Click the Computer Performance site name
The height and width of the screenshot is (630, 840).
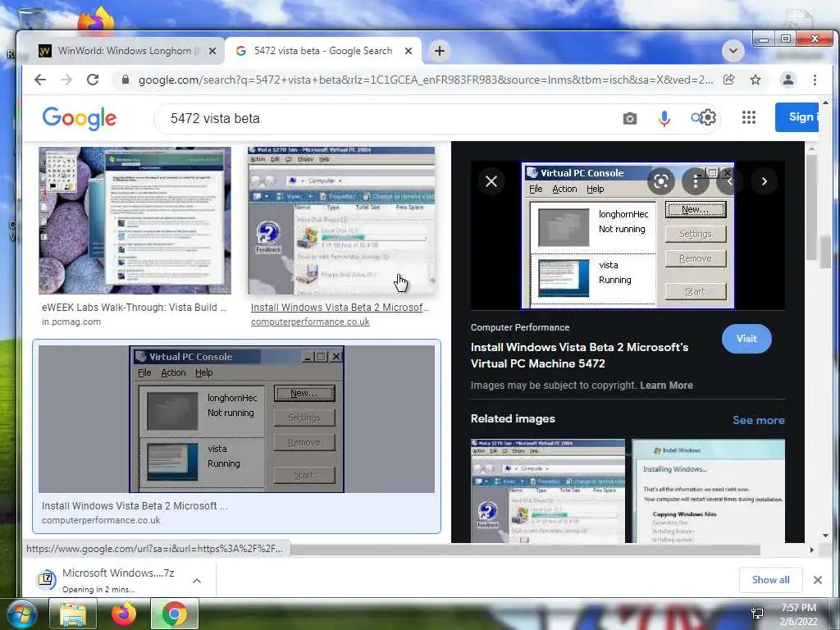pos(520,327)
